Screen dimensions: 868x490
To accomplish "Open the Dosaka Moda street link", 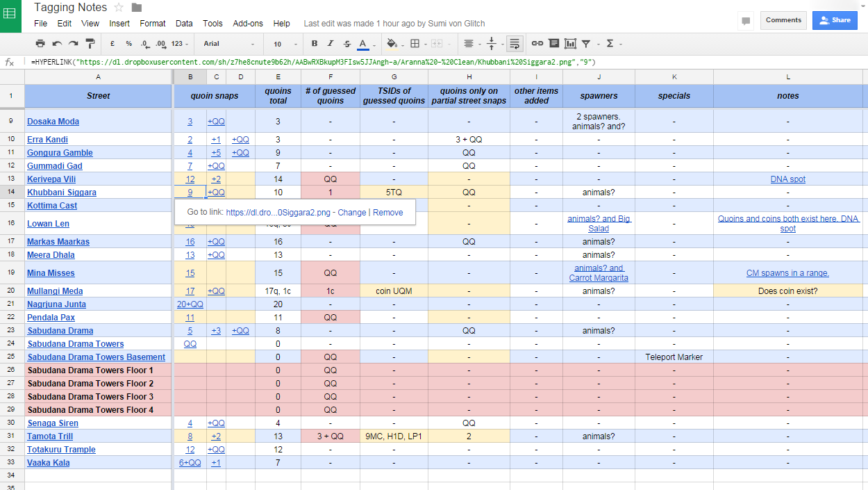I will click(53, 122).
